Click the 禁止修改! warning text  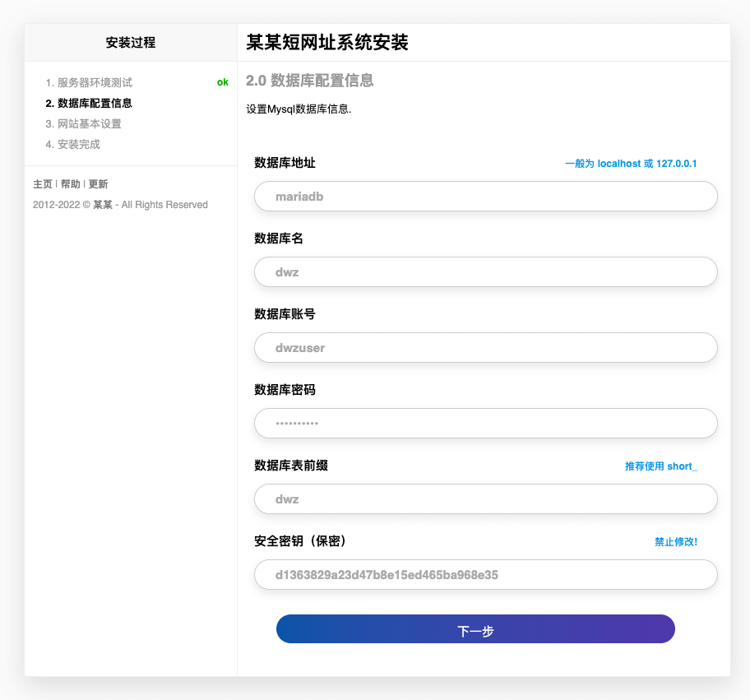[x=675, y=542]
